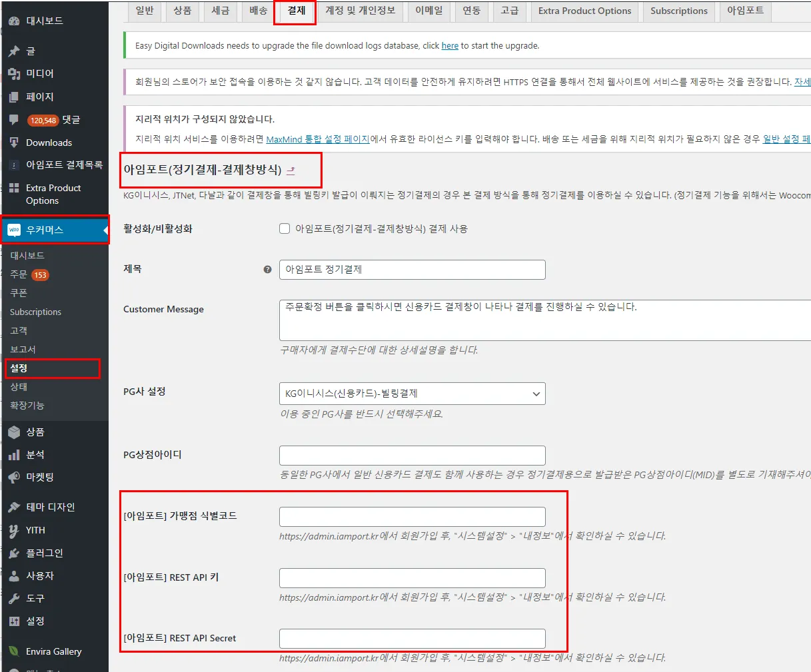This screenshot has width=811, height=672.
Task: Enable the 아임포트(정기결제-결제창방식) 결제 사용 checkbox
Action: pos(285,228)
